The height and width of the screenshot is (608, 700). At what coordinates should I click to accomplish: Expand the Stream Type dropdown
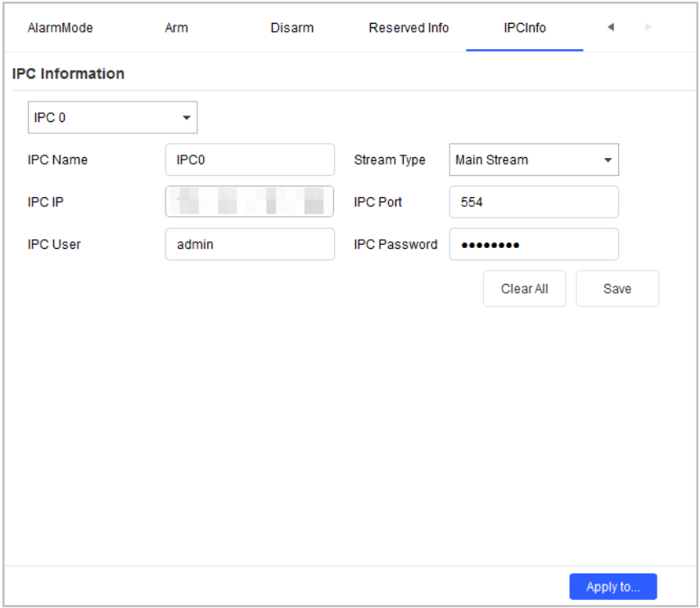[x=534, y=160]
